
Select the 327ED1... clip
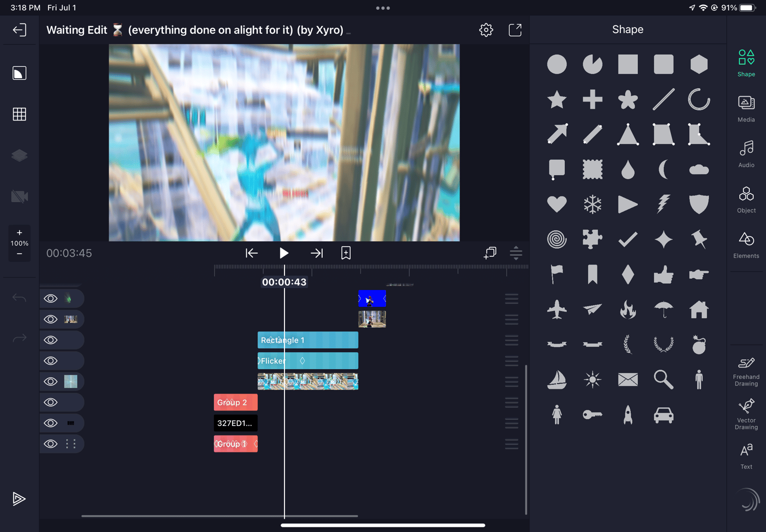[235, 423]
